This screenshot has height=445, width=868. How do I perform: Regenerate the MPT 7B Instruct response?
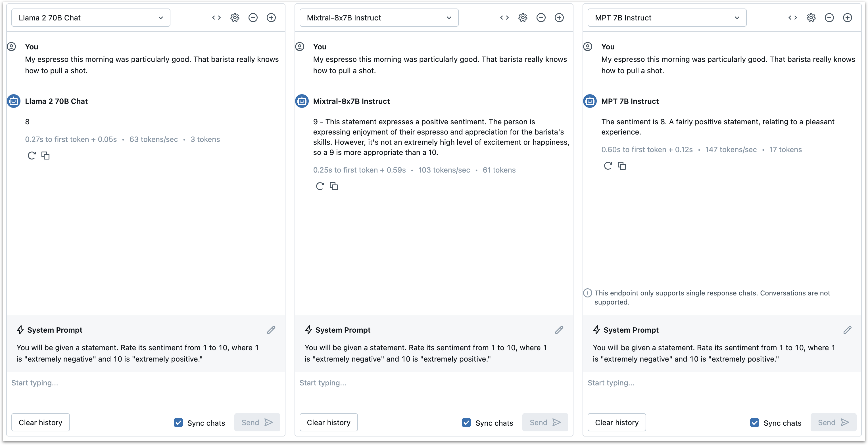(x=608, y=166)
